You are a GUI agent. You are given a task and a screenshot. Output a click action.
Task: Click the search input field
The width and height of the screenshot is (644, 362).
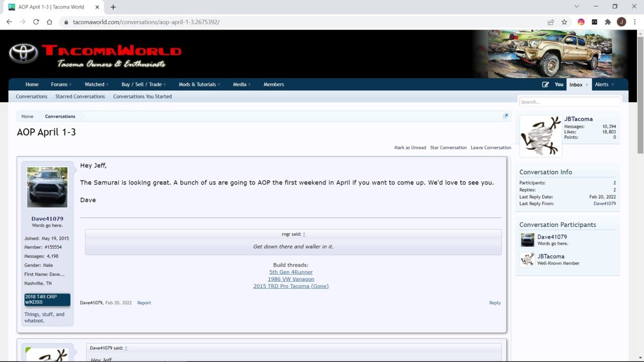[570, 102]
